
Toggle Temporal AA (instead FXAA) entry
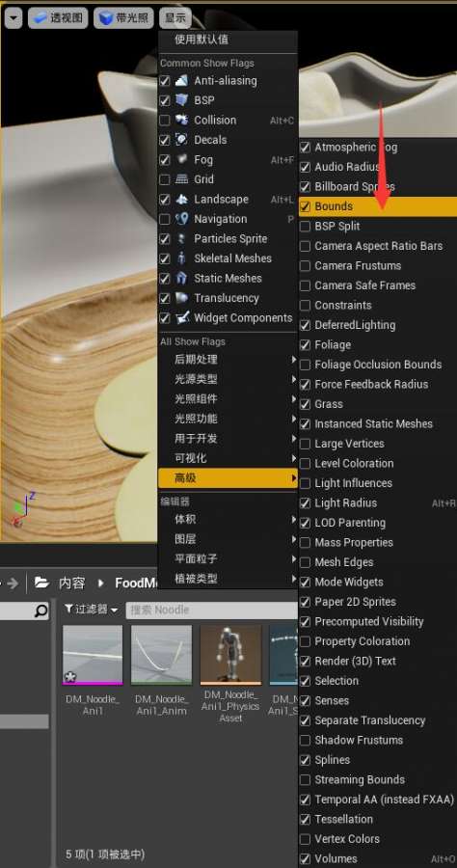tap(378, 800)
